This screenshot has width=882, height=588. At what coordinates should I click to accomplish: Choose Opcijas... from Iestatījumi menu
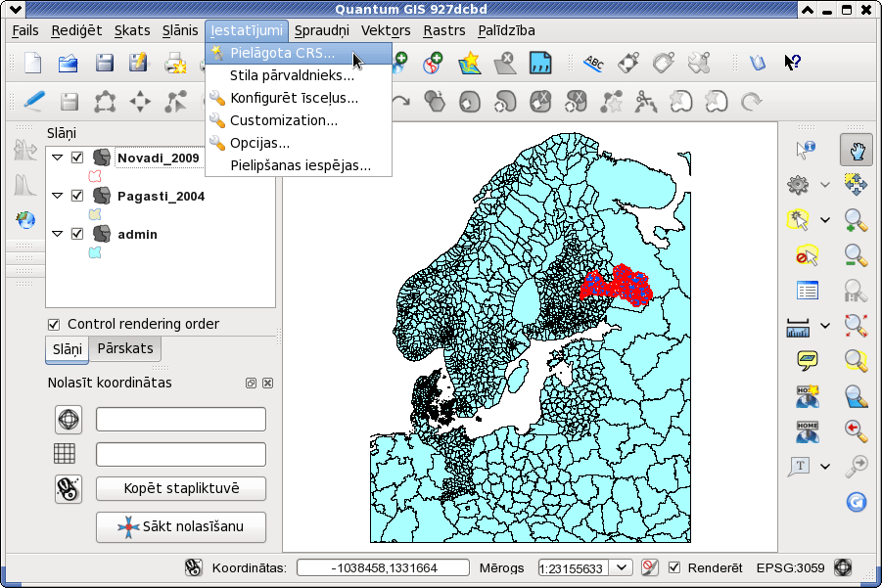299,143
